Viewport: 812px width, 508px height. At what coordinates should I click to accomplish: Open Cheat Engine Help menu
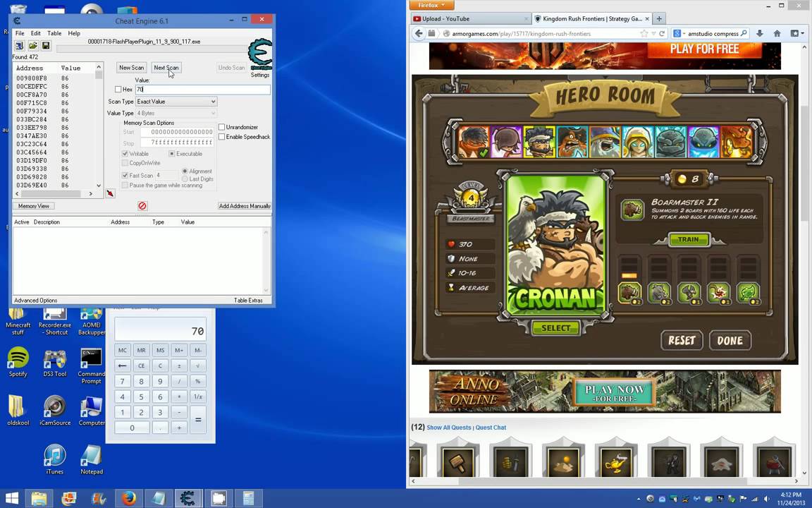(74, 33)
